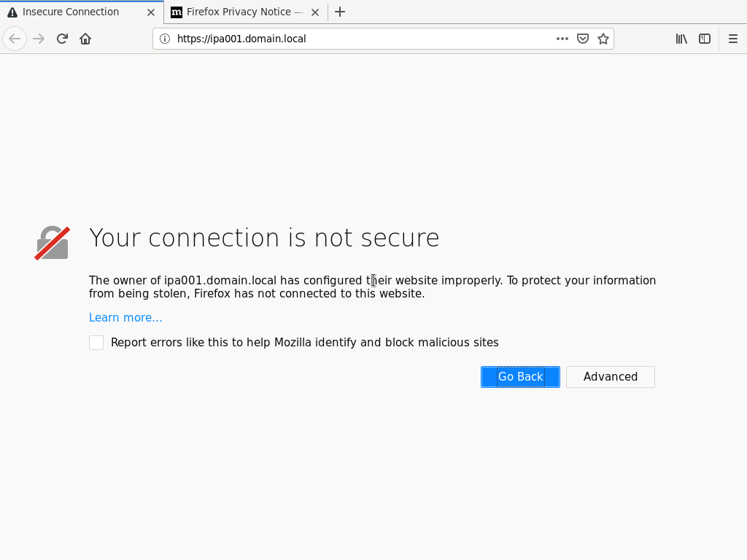Switch to Insecure Connection tab
Screen dimensions: 747x560
click(x=82, y=12)
